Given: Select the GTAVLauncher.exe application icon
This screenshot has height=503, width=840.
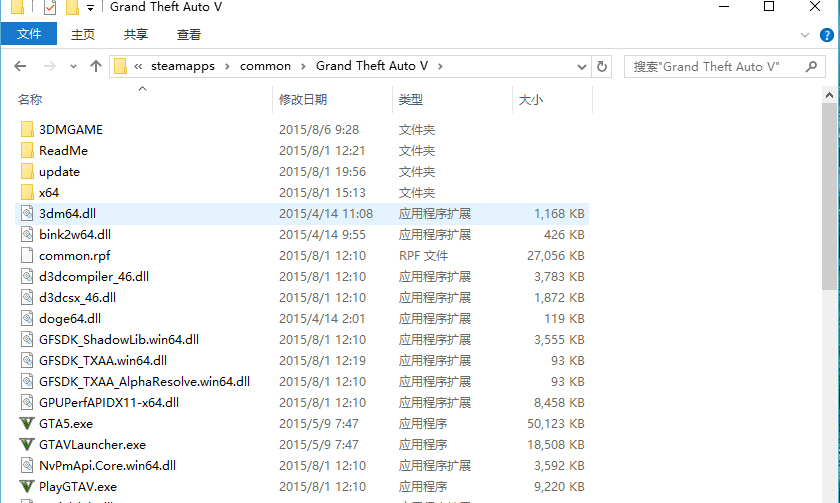Looking at the screenshot, I should [27, 444].
